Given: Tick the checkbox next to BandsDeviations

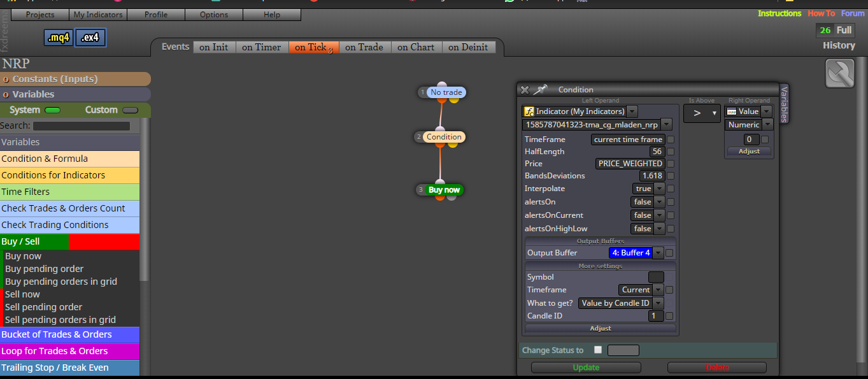Looking at the screenshot, I should point(671,176).
